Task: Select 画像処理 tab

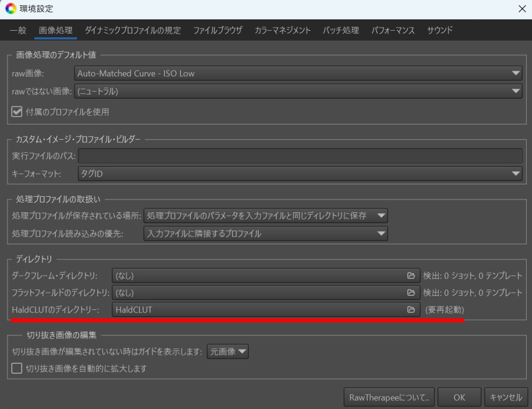Action: 56,30
